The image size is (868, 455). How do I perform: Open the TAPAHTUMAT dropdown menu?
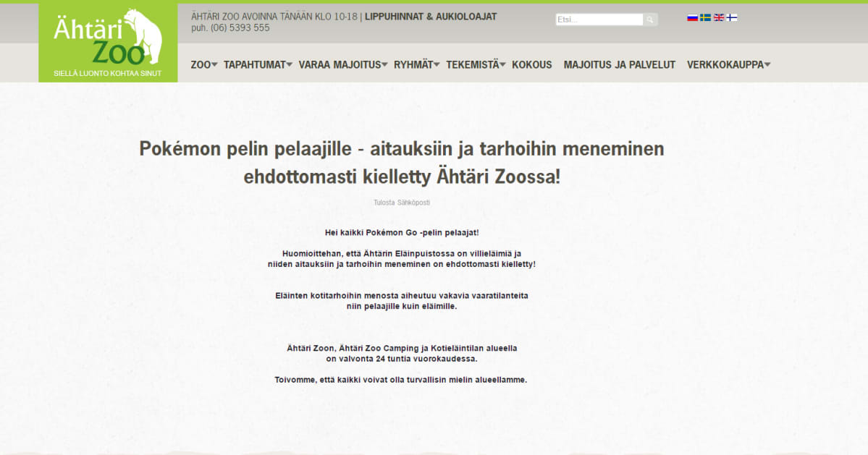pyautogui.click(x=257, y=64)
